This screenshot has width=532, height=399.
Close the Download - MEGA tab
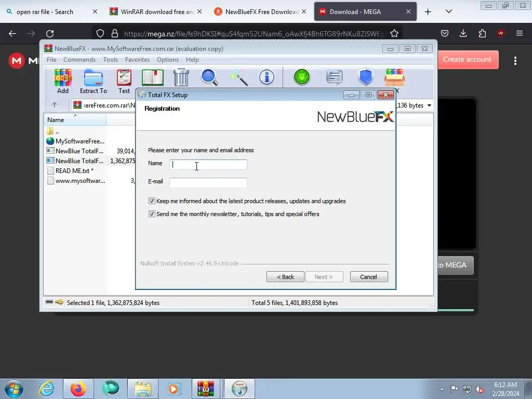click(x=408, y=11)
